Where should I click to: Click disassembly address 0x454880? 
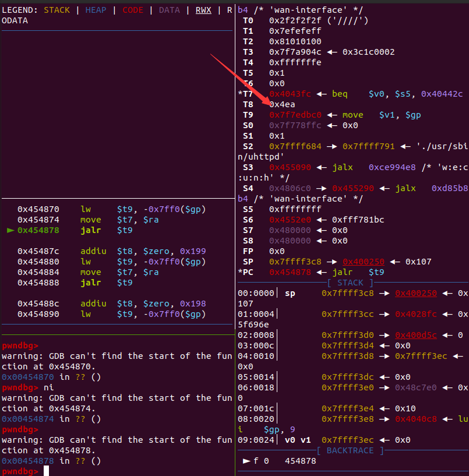[38, 262]
